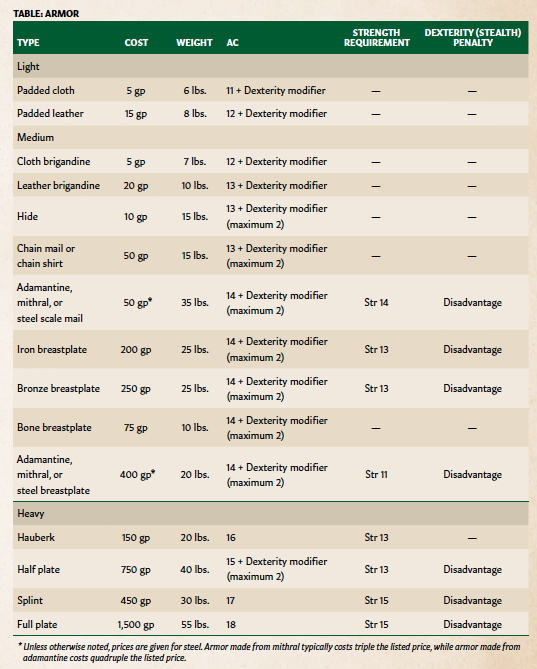
Task: Select the TYPE column header
Action: coord(28,43)
